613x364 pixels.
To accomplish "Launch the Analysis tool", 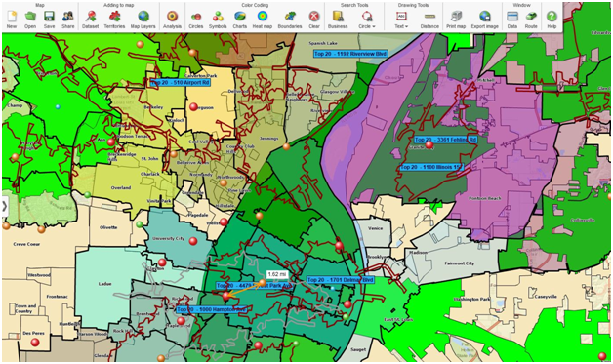I will [x=172, y=20].
